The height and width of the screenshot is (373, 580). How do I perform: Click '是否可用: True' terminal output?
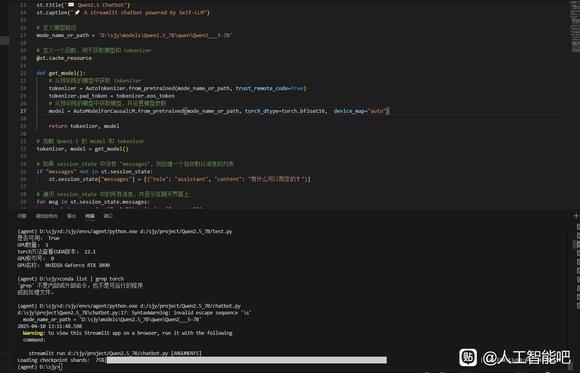38,238
